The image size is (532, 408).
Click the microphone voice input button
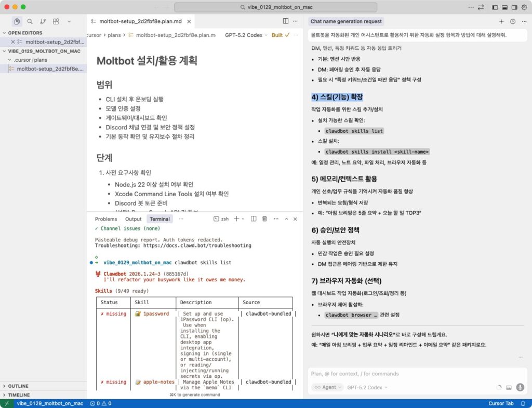520,387
